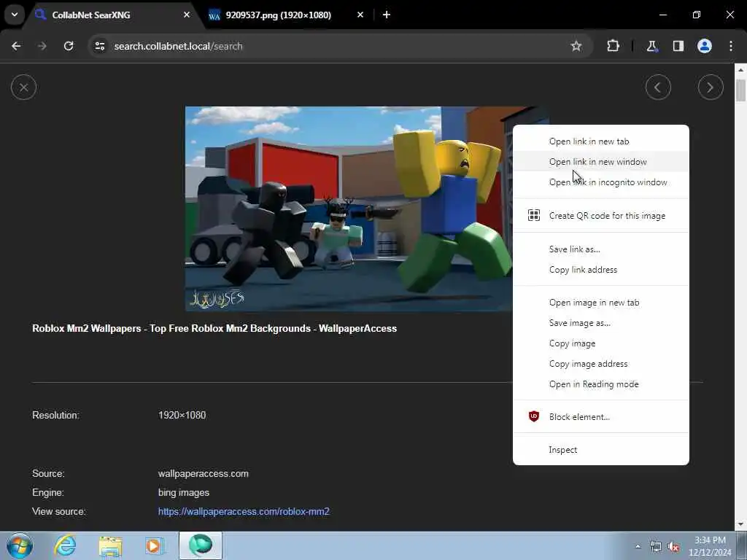Select Open link in new window
The height and width of the screenshot is (560, 747).
point(601,162)
